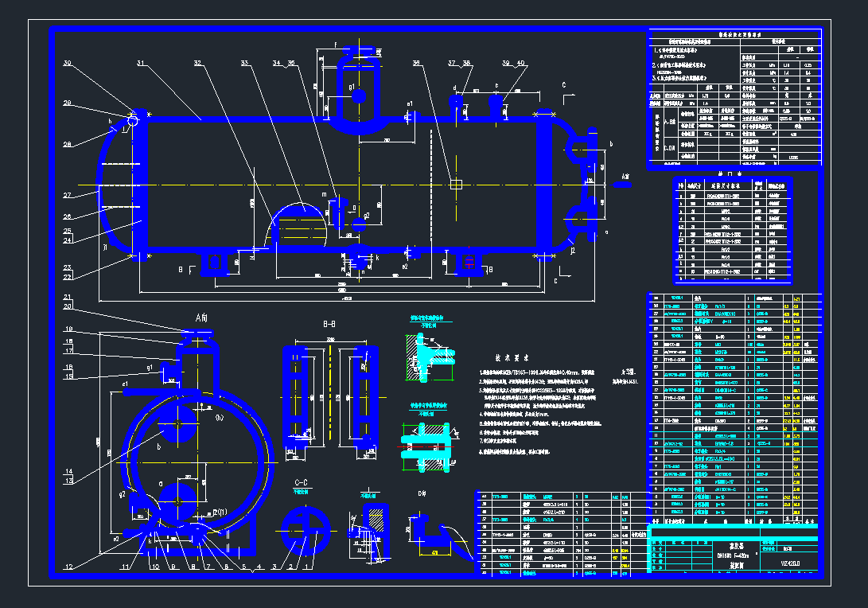Select nozzle g1 circle on top dome

[x=358, y=96]
